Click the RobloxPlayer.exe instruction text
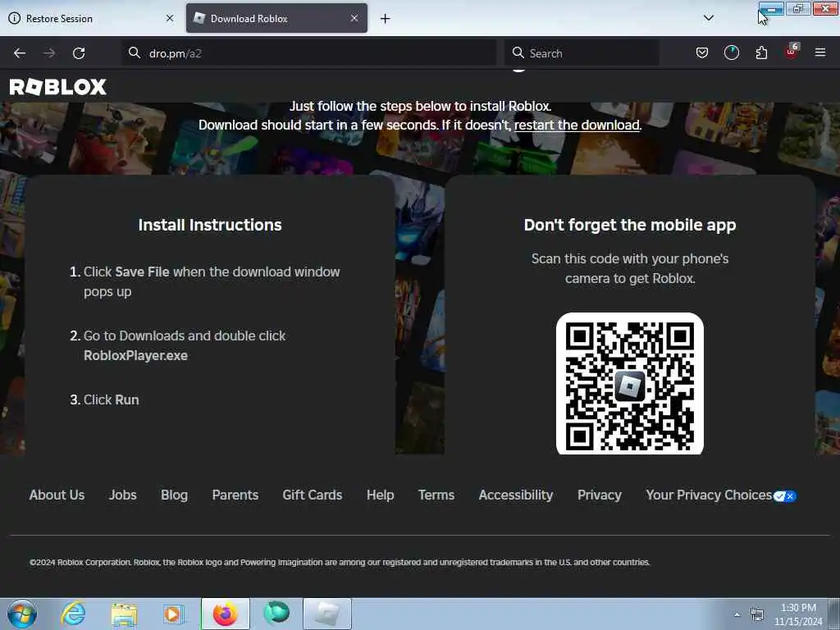The height and width of the screenshot is (630, 840). (135, 356)
